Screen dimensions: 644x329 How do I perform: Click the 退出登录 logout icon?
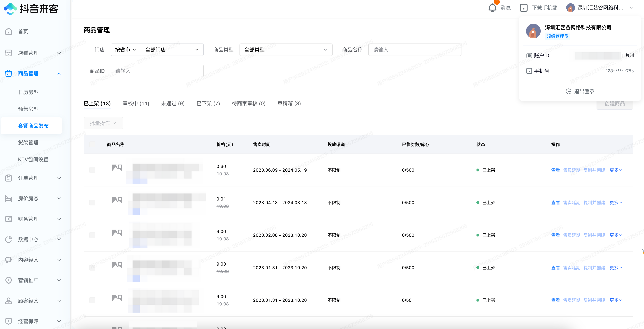pos(568,91)
